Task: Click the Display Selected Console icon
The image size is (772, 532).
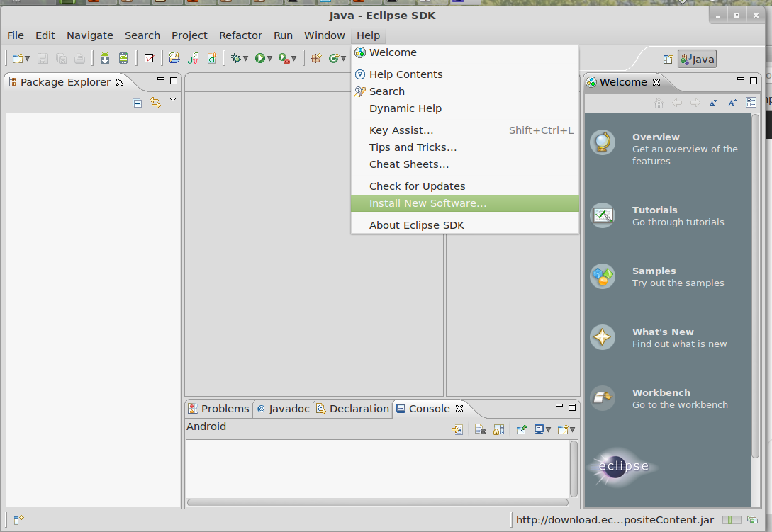Action: coord(539,429)
